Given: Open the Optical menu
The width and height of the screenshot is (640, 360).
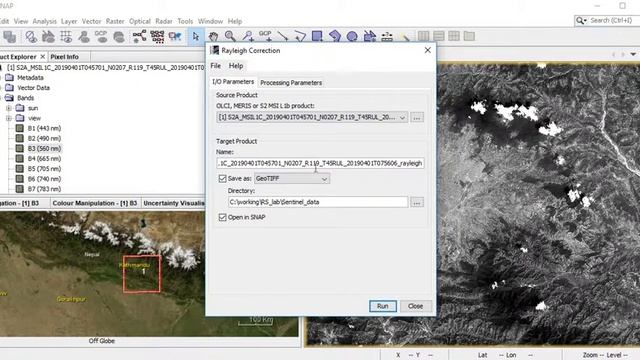Looking at the screenshot, I should 140,21.
